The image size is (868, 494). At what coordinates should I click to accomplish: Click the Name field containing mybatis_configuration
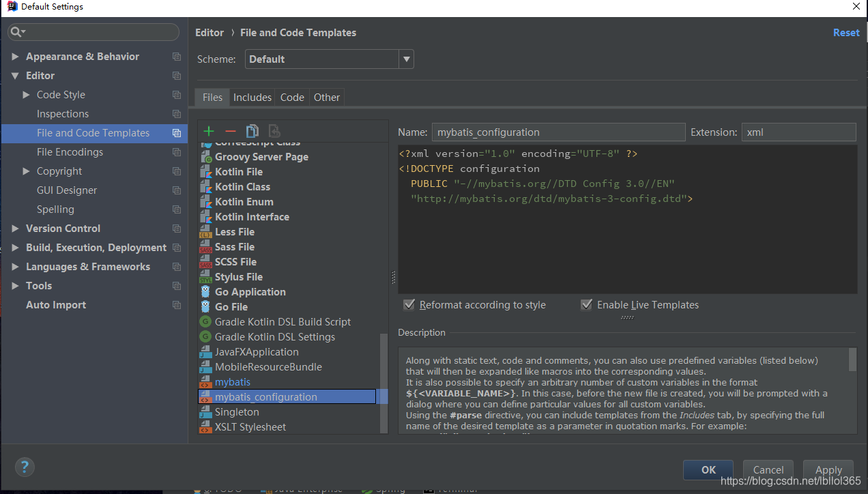559,132
